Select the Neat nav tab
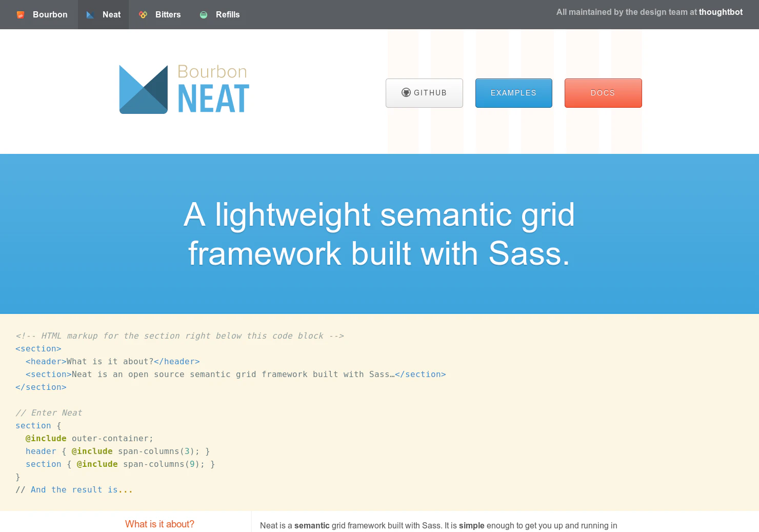The height and width of the screenshot is (532, 759). (x=104, y=14)
